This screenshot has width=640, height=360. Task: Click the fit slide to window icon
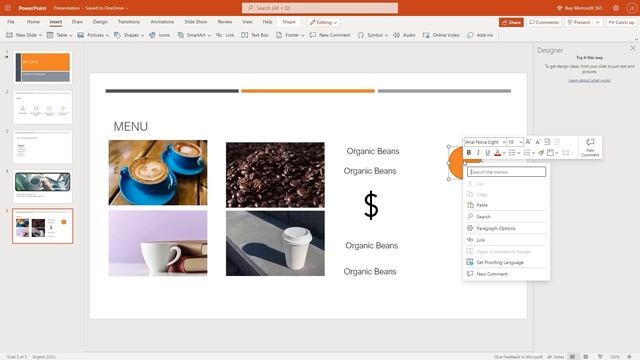(x=629, y=356)
